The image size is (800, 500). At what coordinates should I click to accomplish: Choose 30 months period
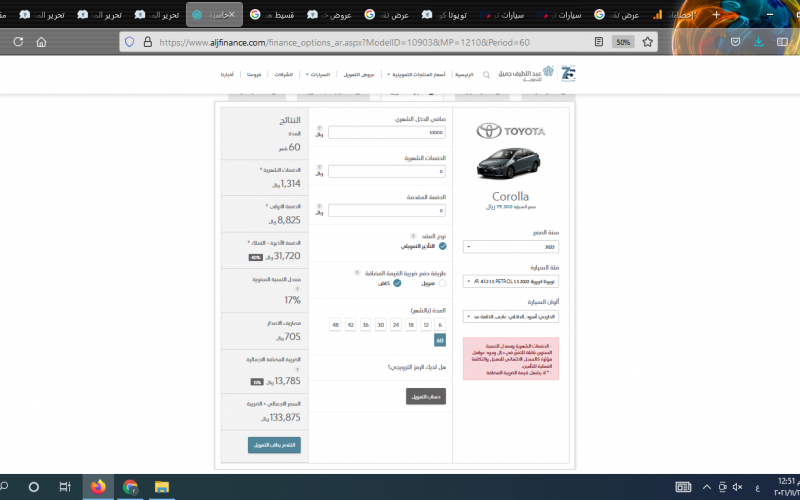pyautogui.click(x=381, y=324)
